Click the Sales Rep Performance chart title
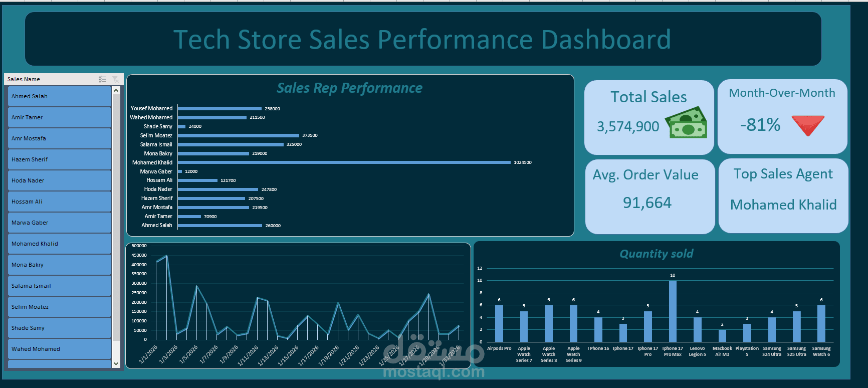Image resolution: width=868 pixels, height=388 pixels. click(350, 88)
